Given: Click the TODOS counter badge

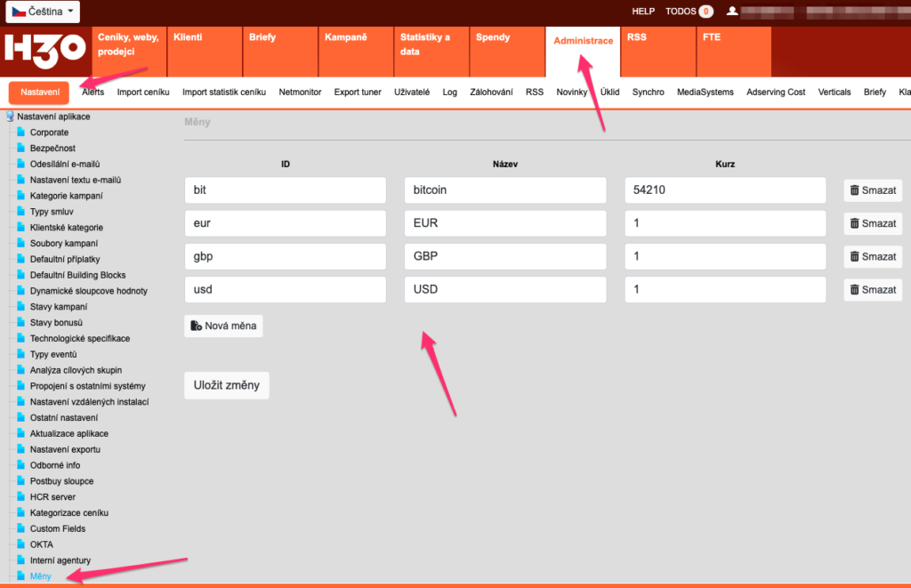Looking at the screenshot, I should [705, 12].
